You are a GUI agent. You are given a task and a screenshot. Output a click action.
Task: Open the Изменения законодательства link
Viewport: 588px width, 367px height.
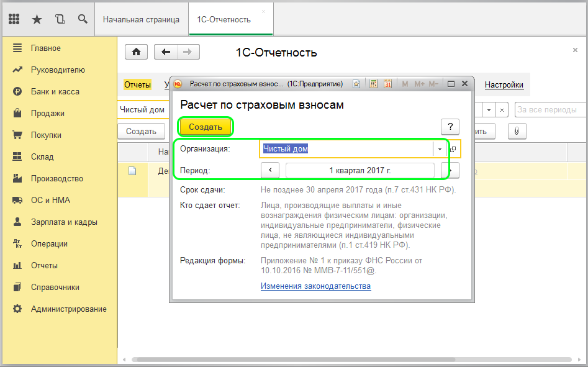[x=316, y=286]
